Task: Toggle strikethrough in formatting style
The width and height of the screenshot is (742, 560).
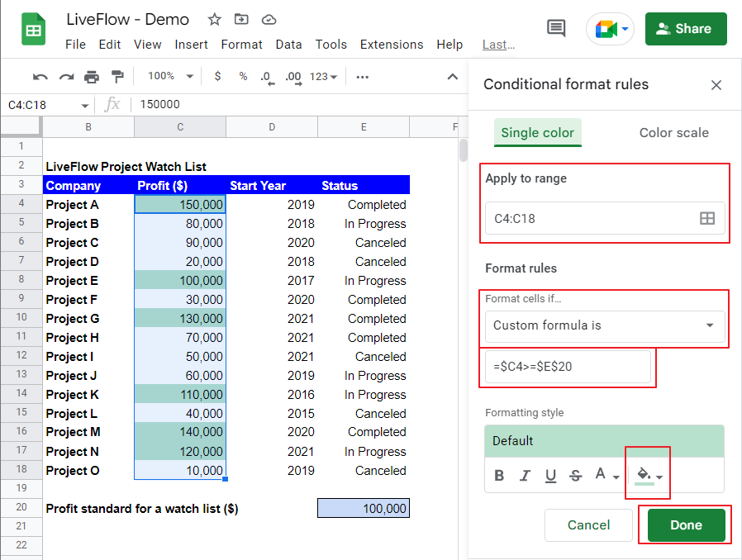Action: pos(575,475)
